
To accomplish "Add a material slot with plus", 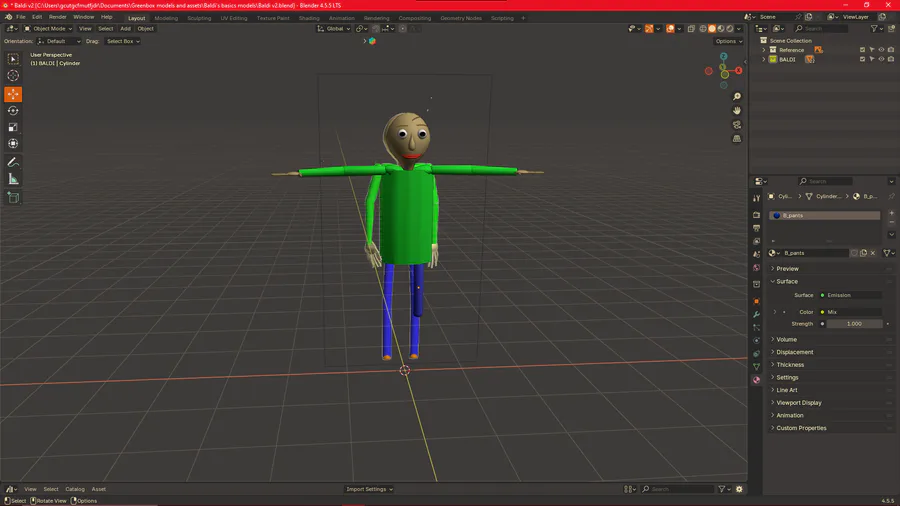I will pos(891,213).
